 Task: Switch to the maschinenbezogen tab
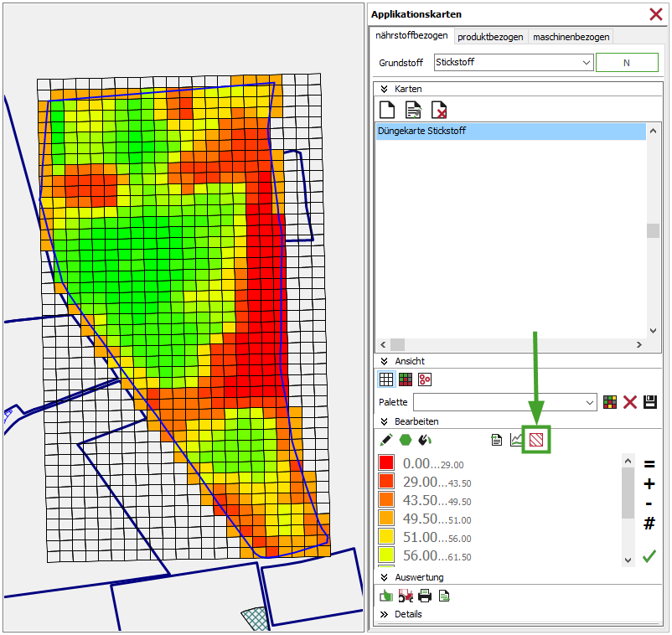[x=571, y=37]
